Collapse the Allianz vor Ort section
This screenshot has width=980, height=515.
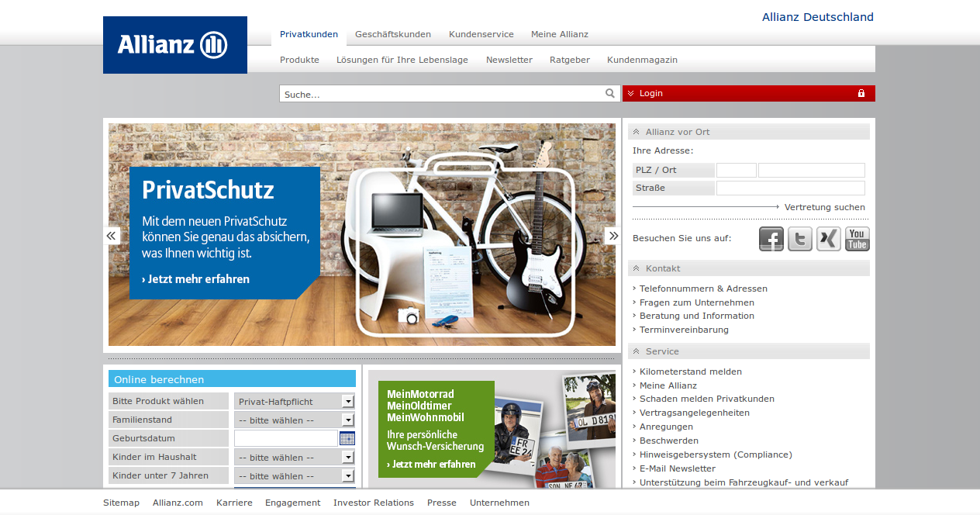637,132
